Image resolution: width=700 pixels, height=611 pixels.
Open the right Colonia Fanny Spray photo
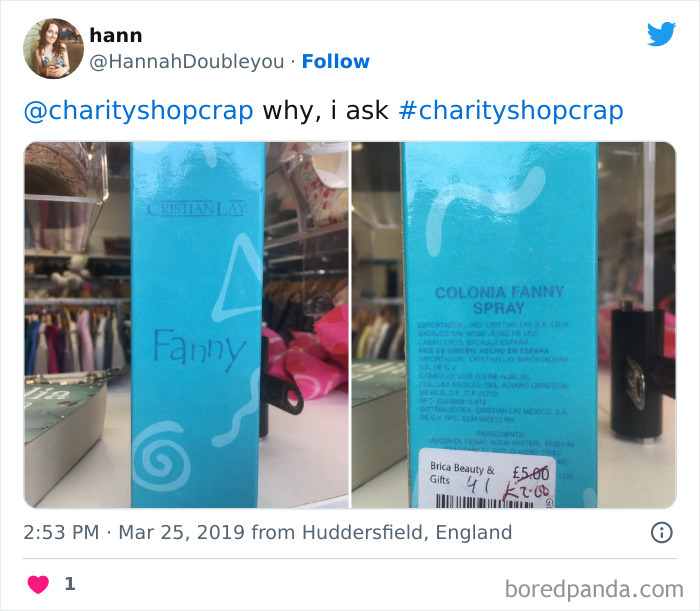514,325
